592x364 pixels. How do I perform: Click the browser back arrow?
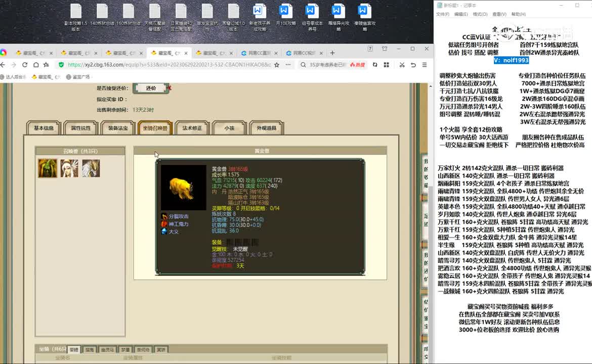click(x=3, y=65)
